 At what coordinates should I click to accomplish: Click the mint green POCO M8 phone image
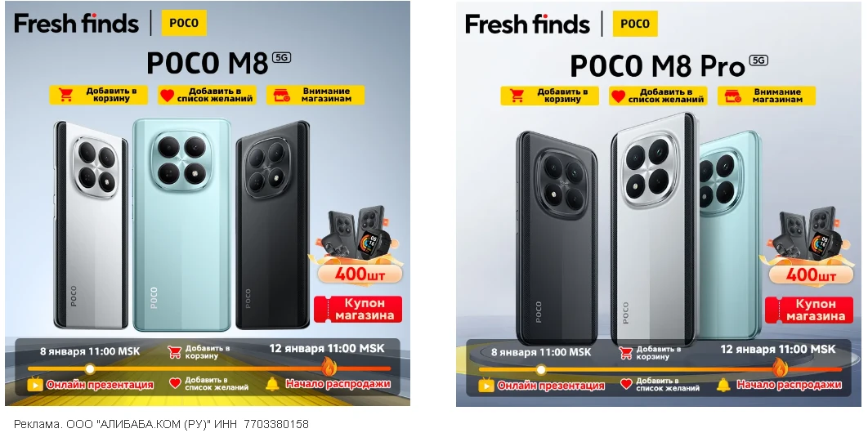[182, 225]
